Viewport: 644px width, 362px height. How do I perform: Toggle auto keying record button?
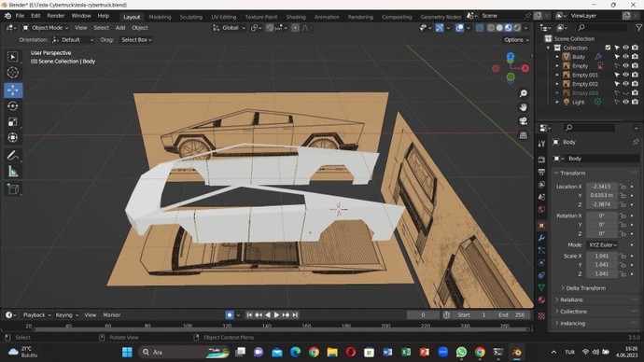coord(230,314)
